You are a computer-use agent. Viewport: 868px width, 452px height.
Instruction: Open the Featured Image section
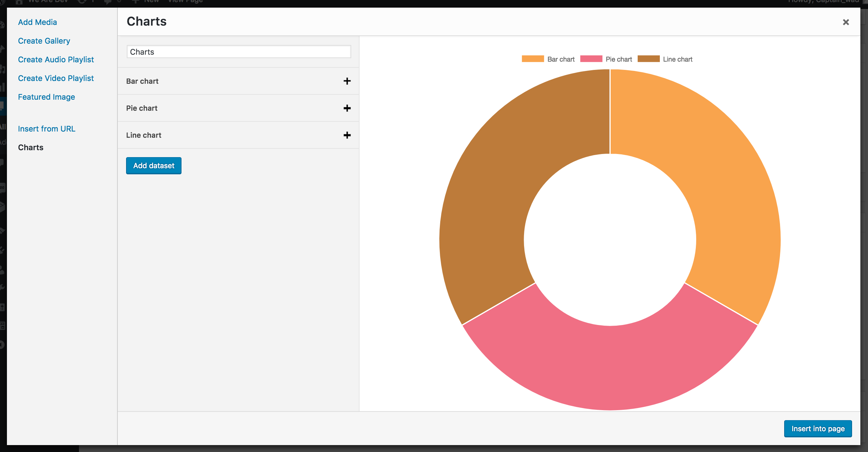click(x=46, y=97)
